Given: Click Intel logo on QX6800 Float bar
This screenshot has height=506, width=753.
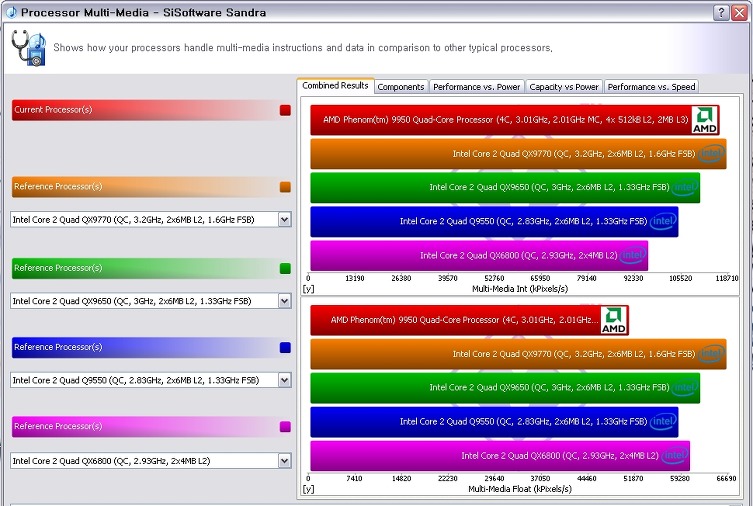Looking at the screenshot, I should 675,455.
